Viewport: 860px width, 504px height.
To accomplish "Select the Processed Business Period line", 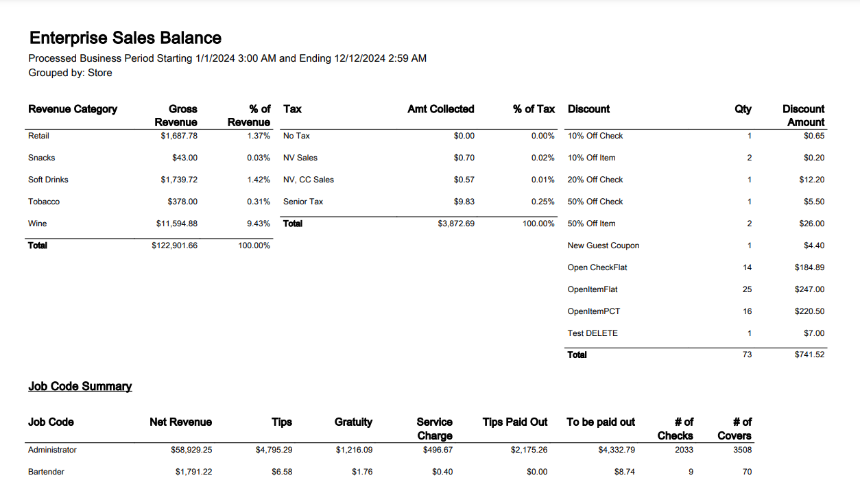I will click(x=228, y=58).
